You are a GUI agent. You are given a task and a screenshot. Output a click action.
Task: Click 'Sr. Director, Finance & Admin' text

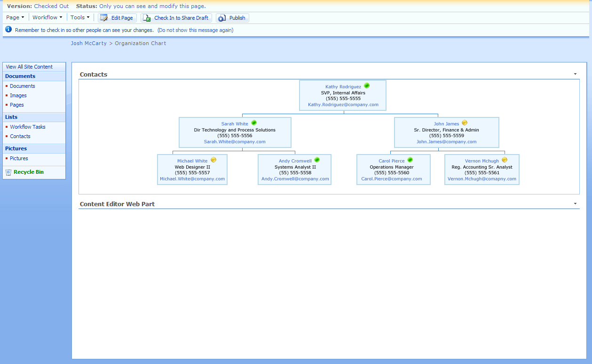coord(446,130)
